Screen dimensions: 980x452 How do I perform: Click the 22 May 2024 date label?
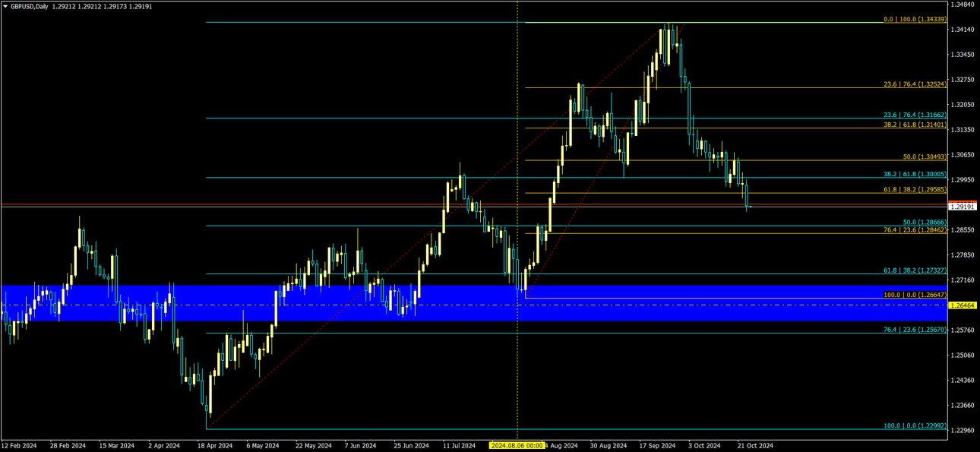314,445
